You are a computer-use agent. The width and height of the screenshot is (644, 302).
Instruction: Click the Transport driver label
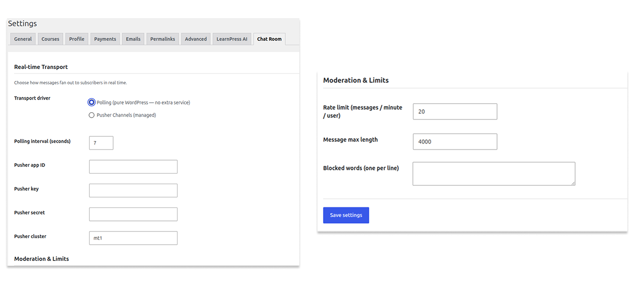(32, 98)
